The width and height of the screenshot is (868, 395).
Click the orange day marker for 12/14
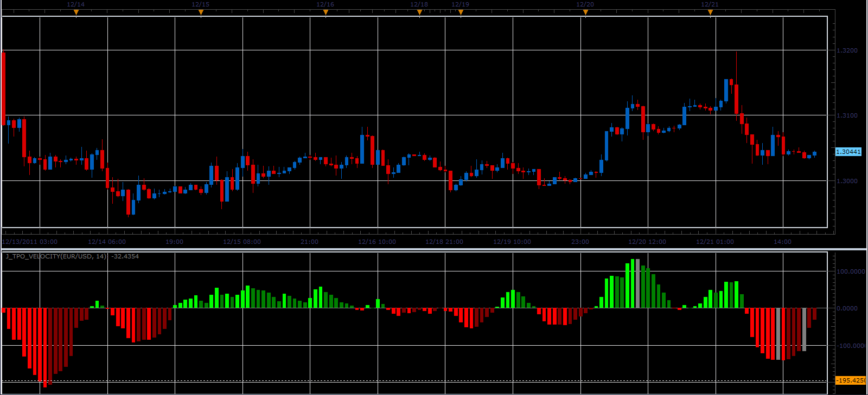click(76, 12)
